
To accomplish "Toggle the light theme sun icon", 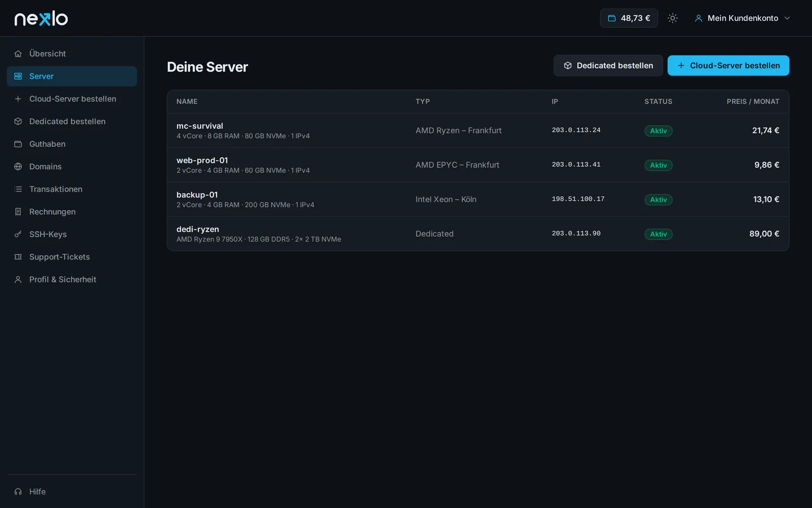I will coord(672,18).
